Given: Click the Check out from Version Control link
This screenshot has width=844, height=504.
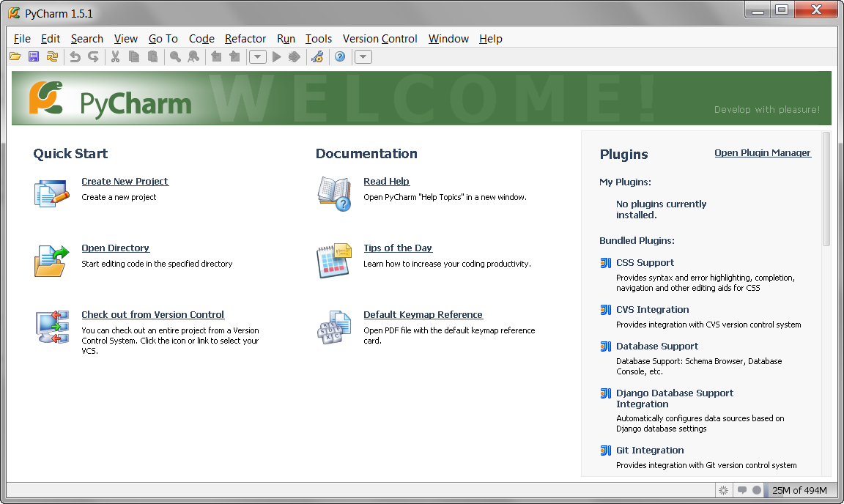Looking at the screenshot, I should click(153, 315).
